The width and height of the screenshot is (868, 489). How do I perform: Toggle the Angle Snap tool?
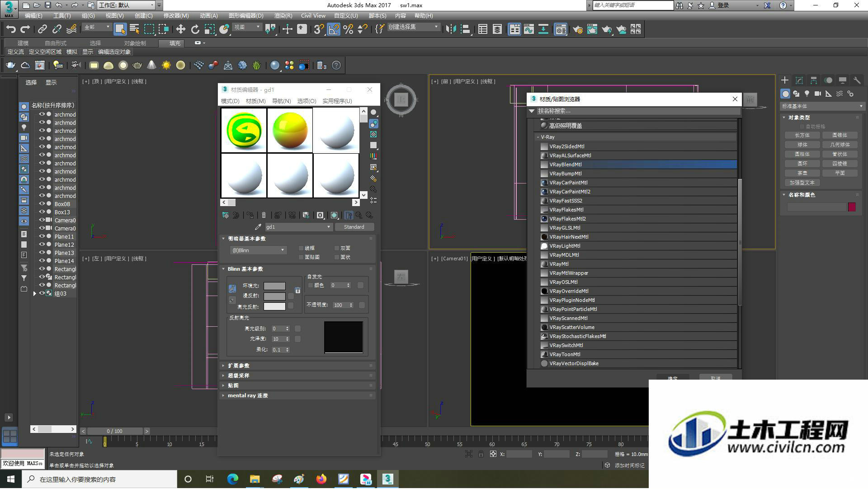coord(334,29)
